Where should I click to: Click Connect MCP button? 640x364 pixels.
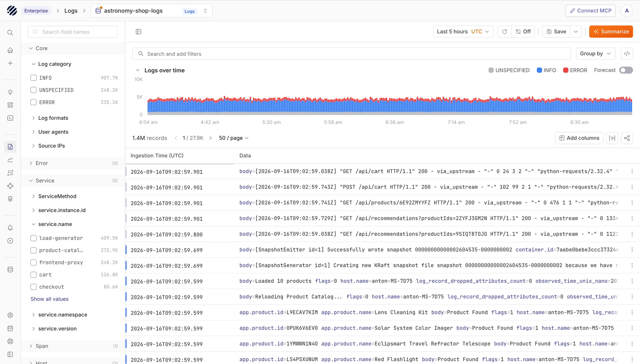pos(591,11)
